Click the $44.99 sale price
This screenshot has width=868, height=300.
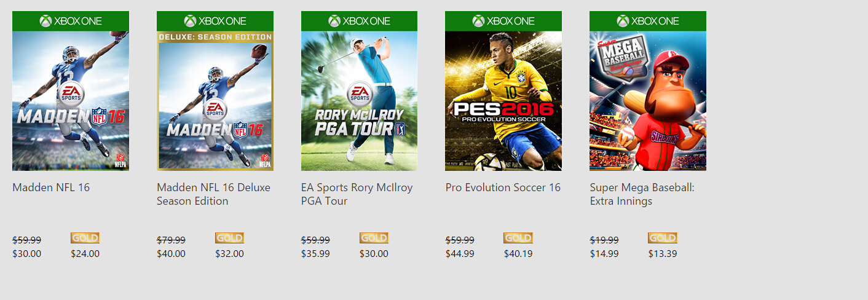pyautogui.click(x=460, y=253)
